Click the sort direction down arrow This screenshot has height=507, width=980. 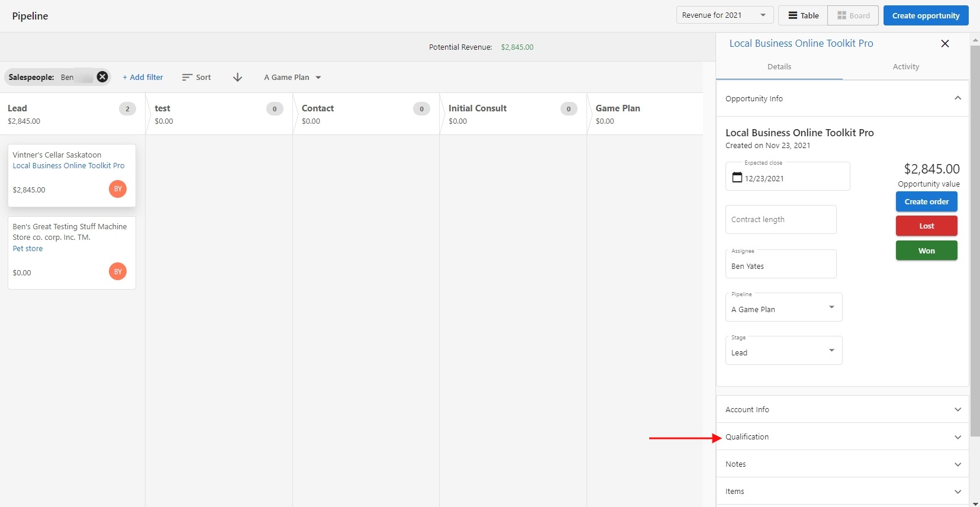pyautogui.click(x=237, y=77)
